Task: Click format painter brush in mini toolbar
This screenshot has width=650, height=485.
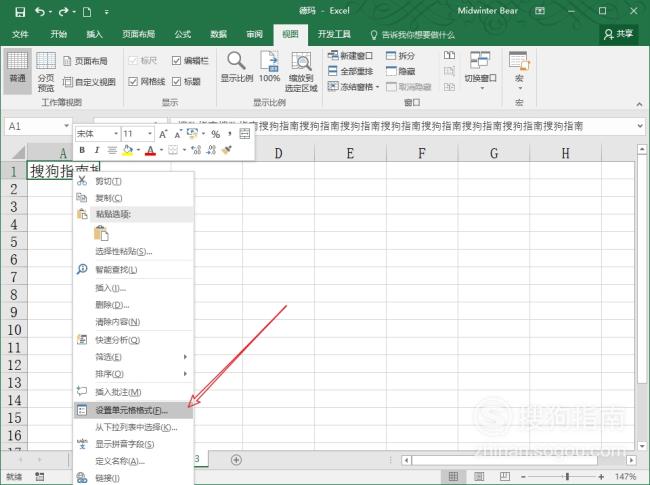Action: (x=226, y=150)
